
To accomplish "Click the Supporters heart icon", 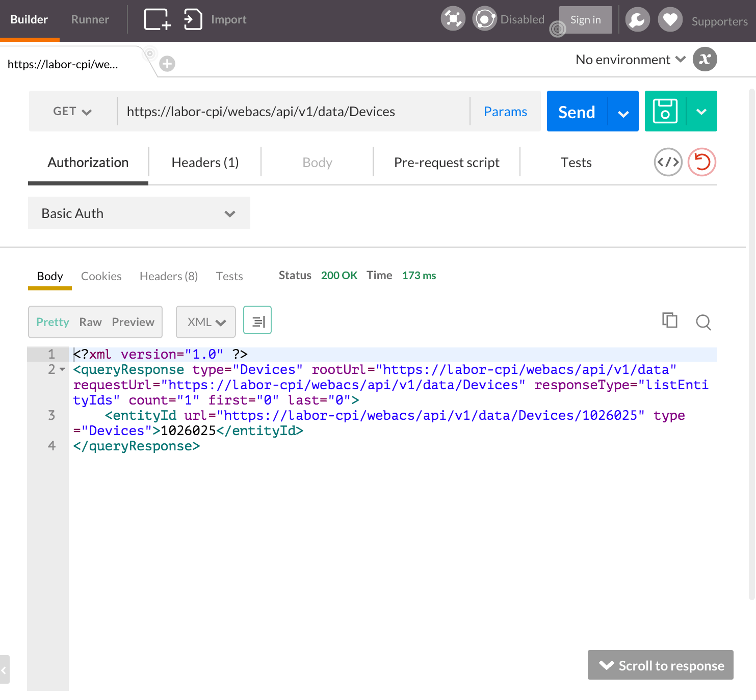I will click(x=670, y=19).
